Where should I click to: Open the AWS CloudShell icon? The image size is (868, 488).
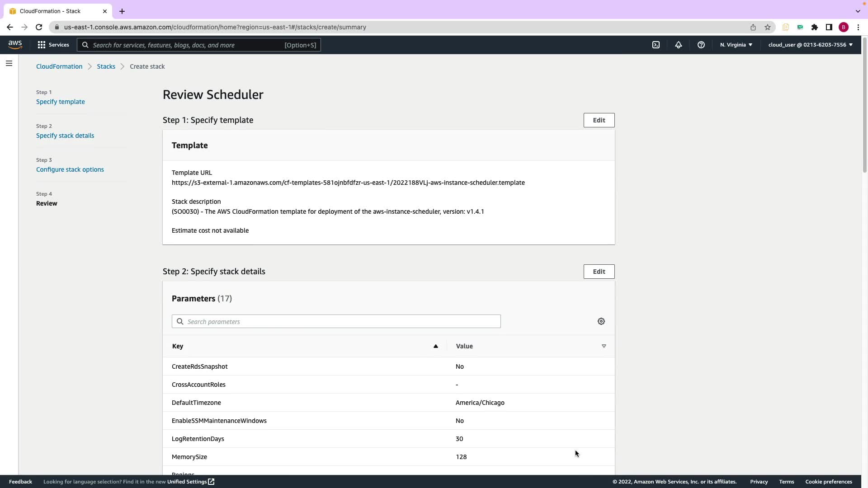656,45
